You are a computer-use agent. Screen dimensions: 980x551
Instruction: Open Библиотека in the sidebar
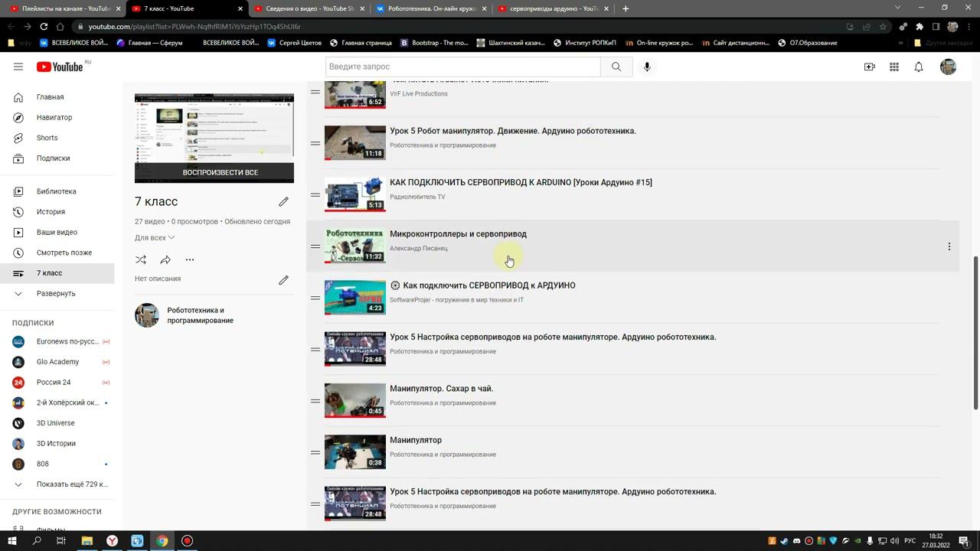pyautogui.click(x=57, y=191)
